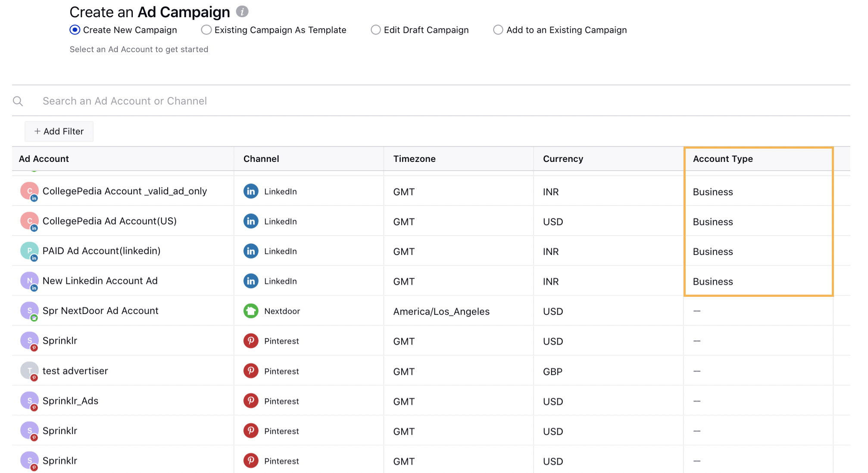
Task: Click LinkedIn icon in CollegePedia Account _valid_ad_only row
Action: [251, 191]
